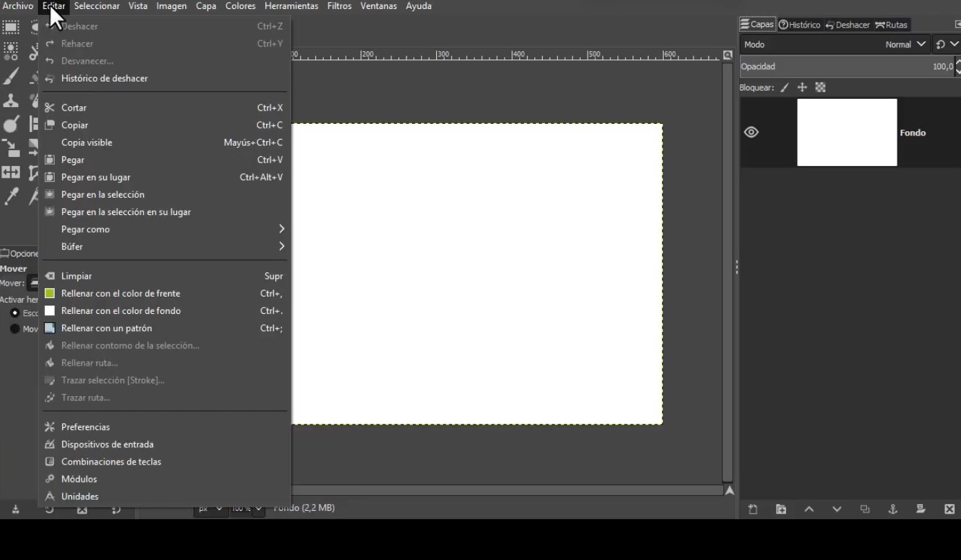Open the Ayuda menu
961x560 pixels.
coord(418,6)
